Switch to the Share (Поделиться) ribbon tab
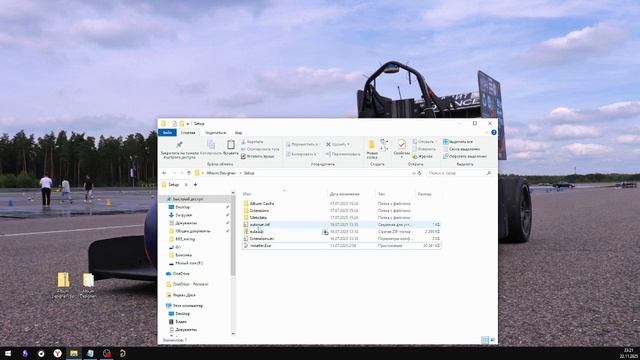Image resolution: width=640 pixels, height=360 pixels. [x=215, y=133]
